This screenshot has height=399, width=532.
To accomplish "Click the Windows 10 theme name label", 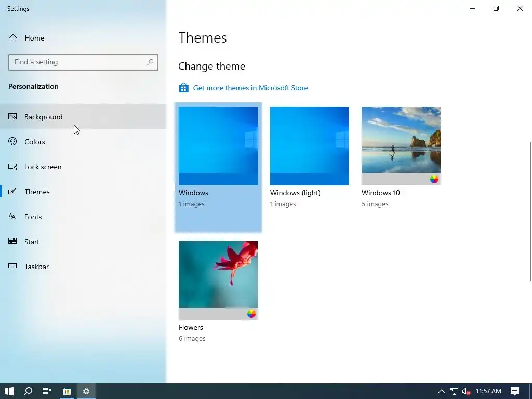I will [381, 193].
